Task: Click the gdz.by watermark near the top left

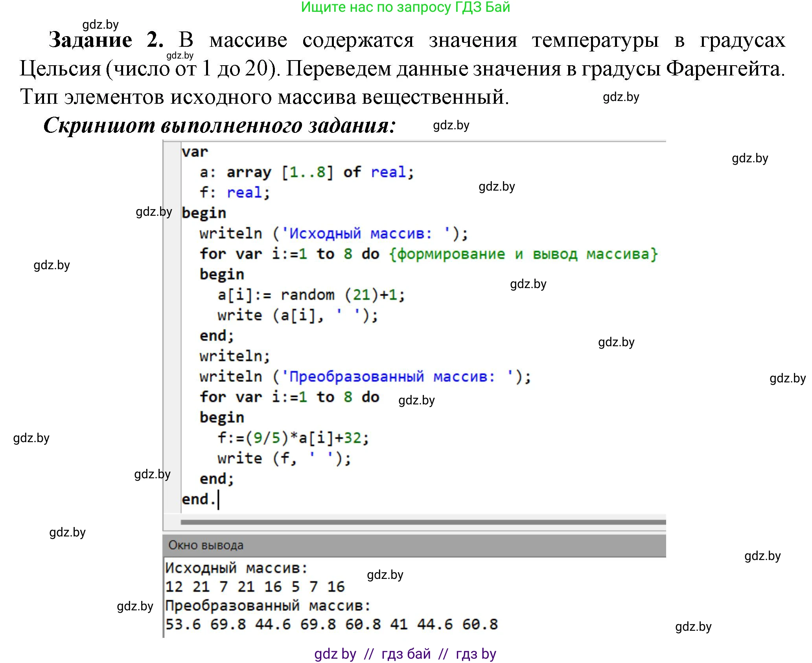Action: 100,24
